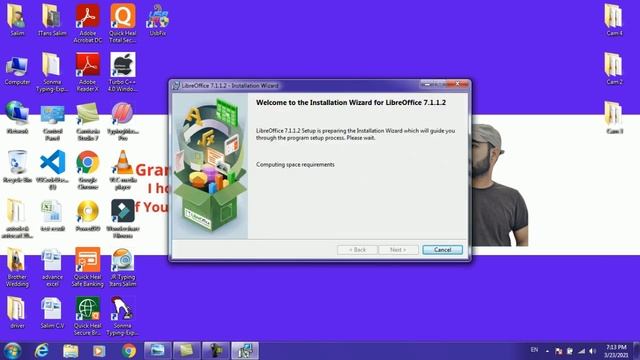
Task: Click the installer icon in the wizard title bar
Action: [176, 86]
